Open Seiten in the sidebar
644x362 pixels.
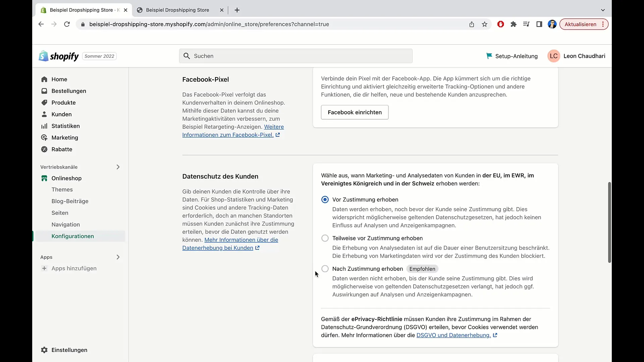(x=60, y=213)
